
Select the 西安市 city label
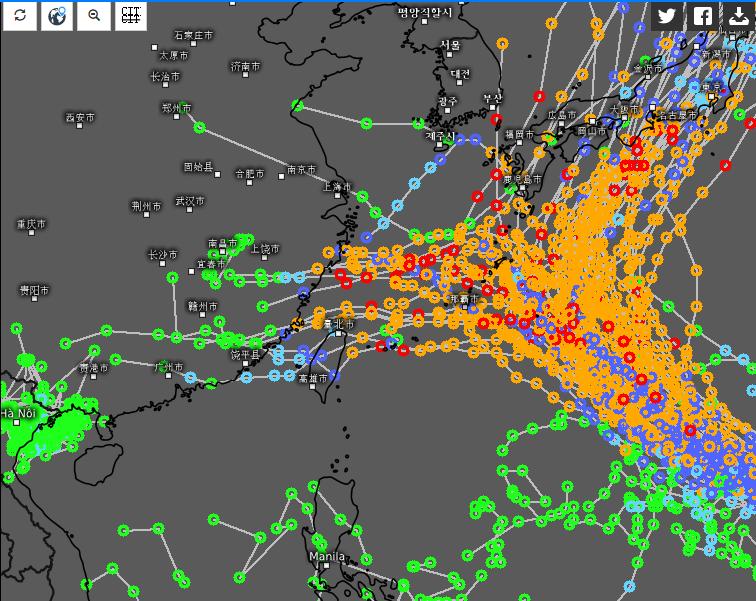pos(80,117)
